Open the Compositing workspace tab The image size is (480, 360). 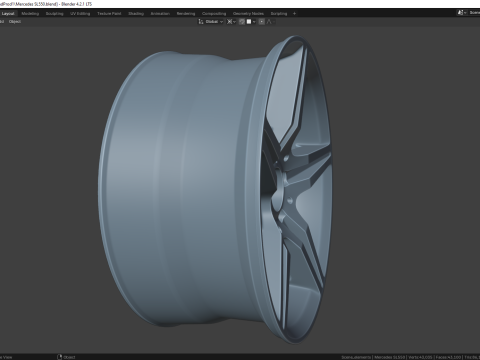click(x=214, y=14)
